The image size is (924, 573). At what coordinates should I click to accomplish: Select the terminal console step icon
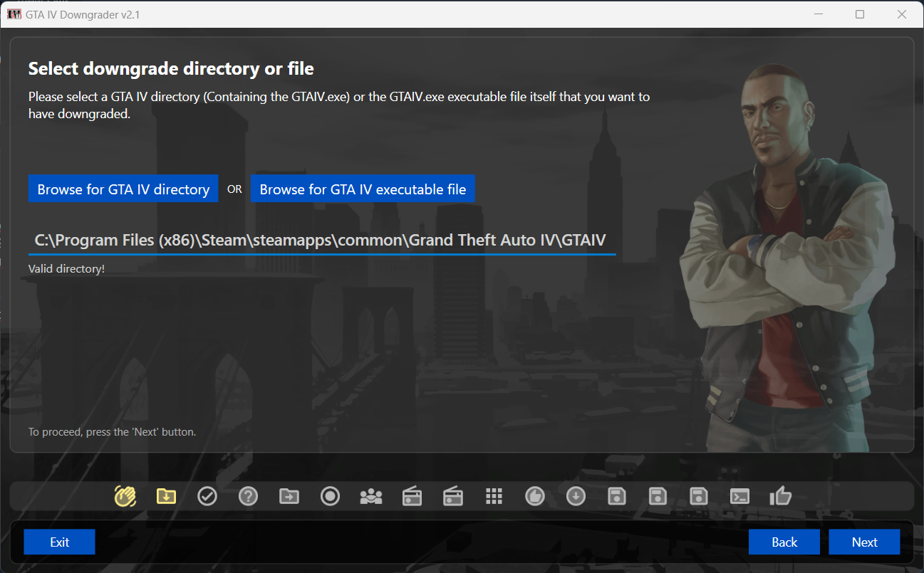pos(740,495)
